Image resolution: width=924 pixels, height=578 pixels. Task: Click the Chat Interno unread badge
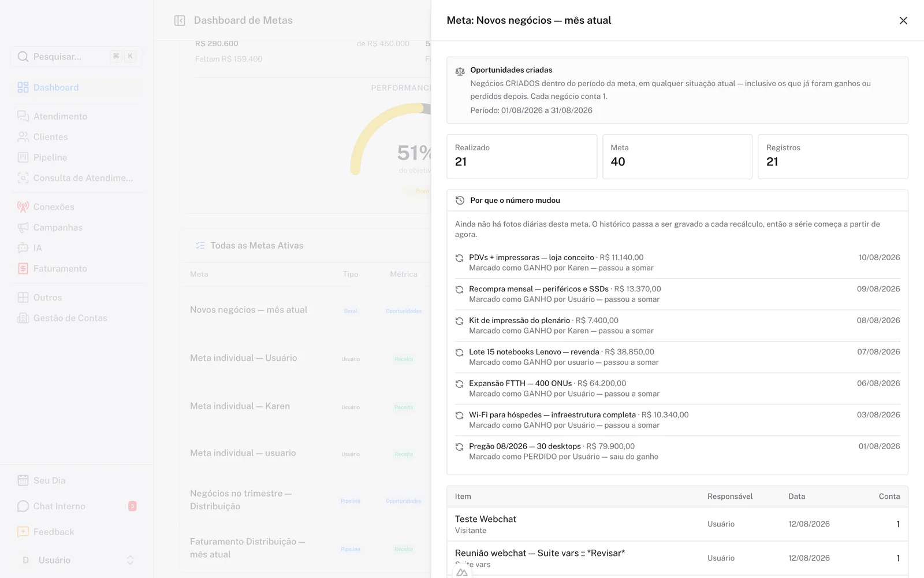[x=132, y=506]
